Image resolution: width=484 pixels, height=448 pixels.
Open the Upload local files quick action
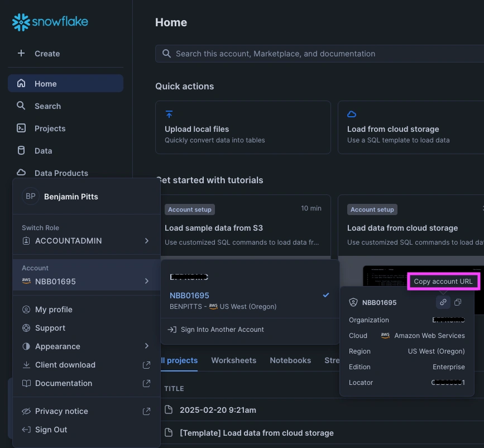click(x=243, y=127)
